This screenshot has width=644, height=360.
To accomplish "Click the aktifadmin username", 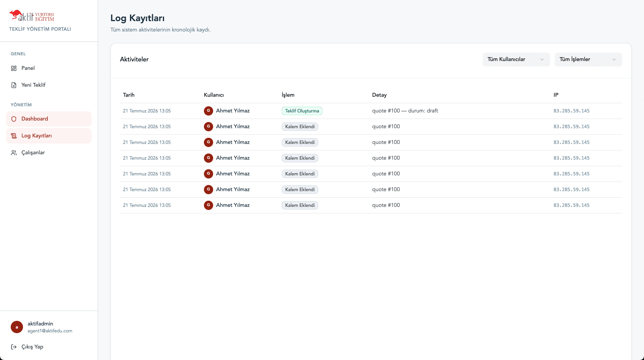I will click(40, 324).
